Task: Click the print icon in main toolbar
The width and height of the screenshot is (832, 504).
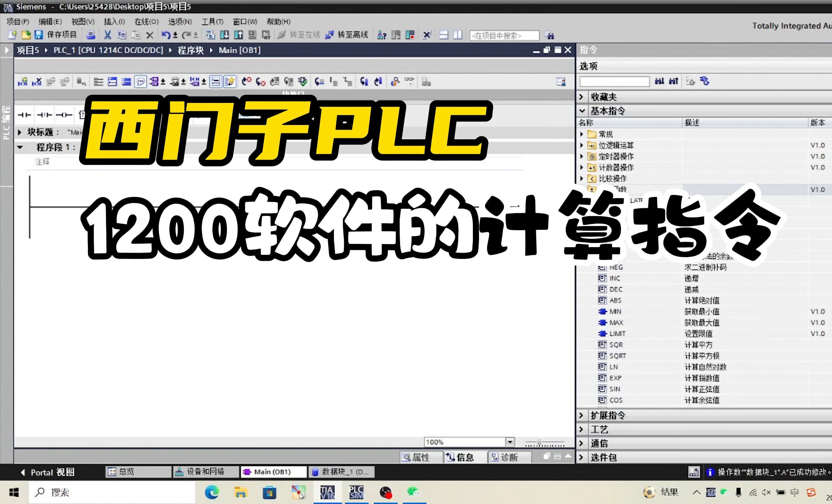Action: pos(91,35)
